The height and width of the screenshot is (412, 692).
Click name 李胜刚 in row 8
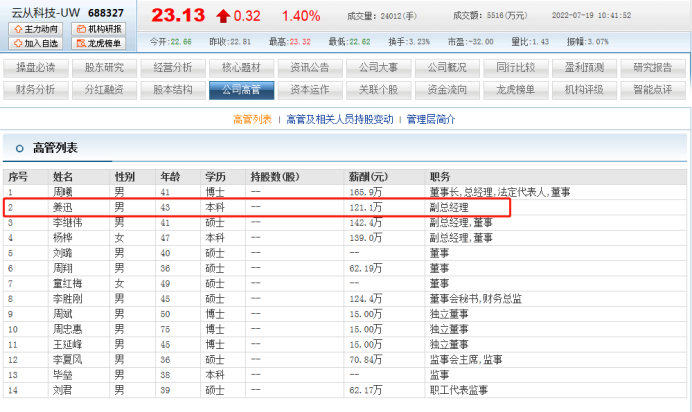pos(68,299)
